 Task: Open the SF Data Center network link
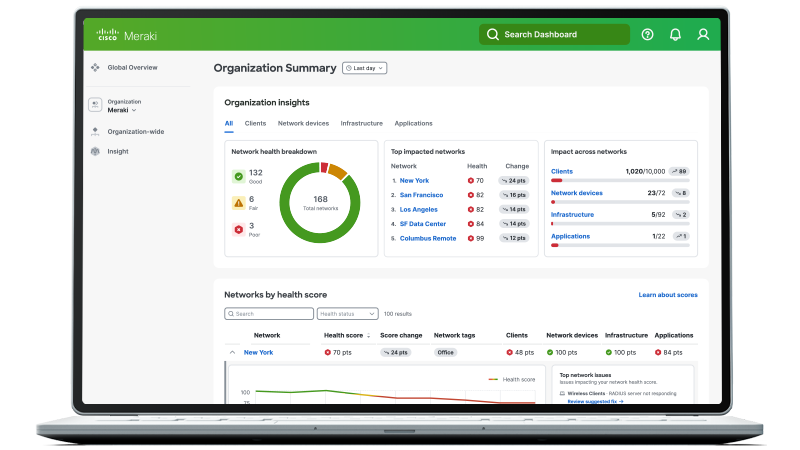(422, 224)
